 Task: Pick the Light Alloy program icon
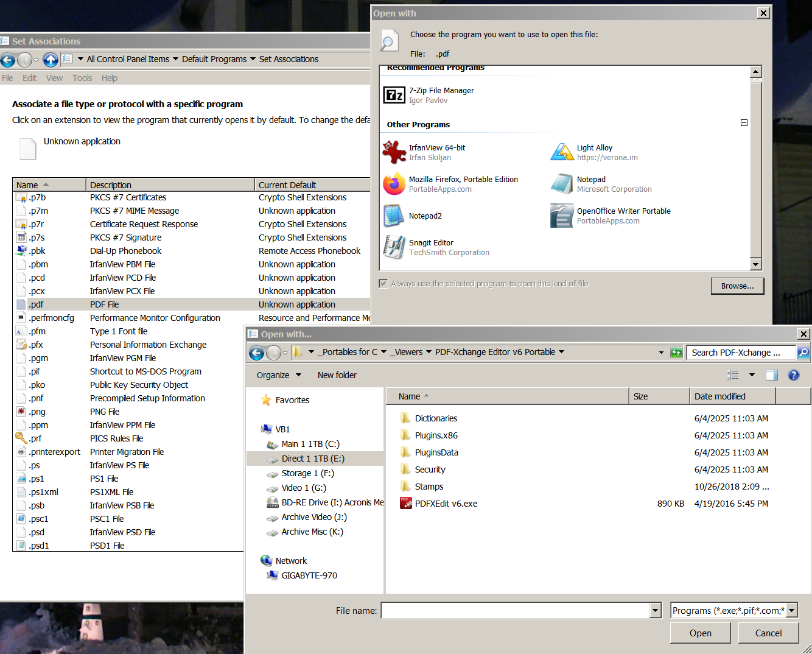pyautogui.click(x=562, y=152)
